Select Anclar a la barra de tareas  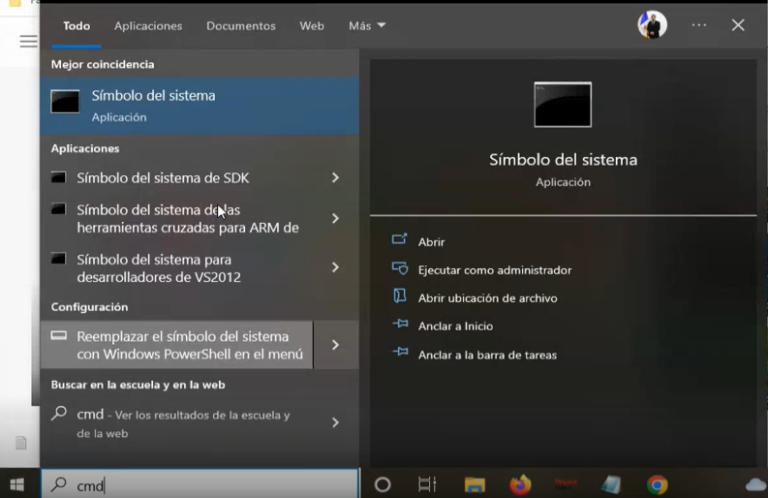point(487,355)
